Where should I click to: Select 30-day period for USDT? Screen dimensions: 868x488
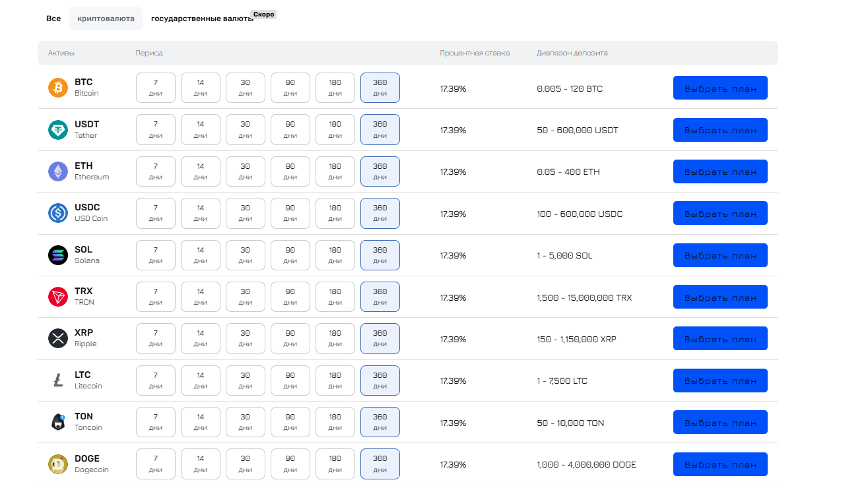click(x=246, y=130)
